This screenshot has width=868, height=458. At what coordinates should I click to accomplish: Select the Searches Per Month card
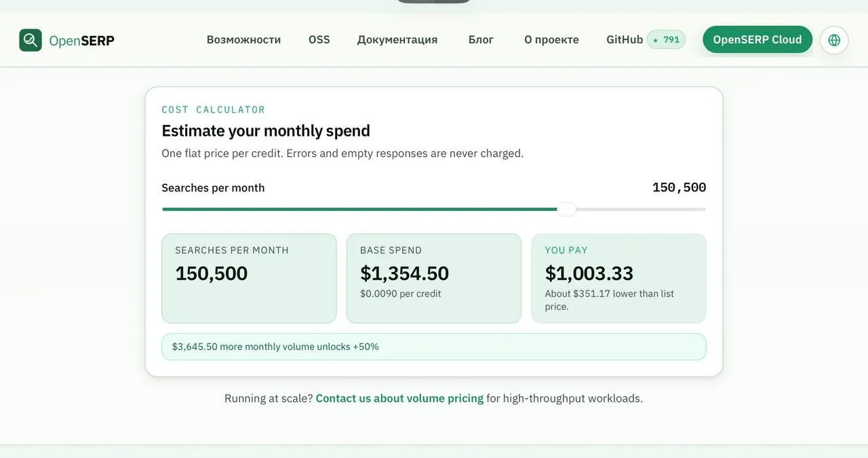(249, 278)
